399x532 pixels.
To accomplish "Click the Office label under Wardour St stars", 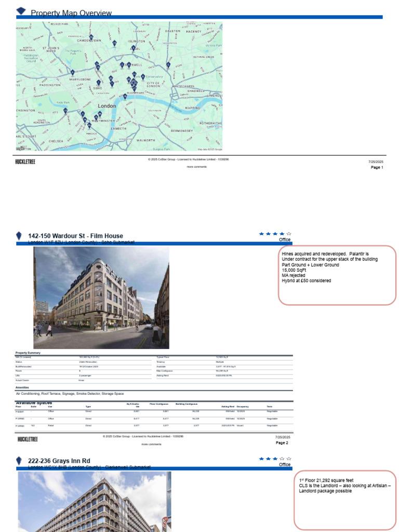I will 285,240.
